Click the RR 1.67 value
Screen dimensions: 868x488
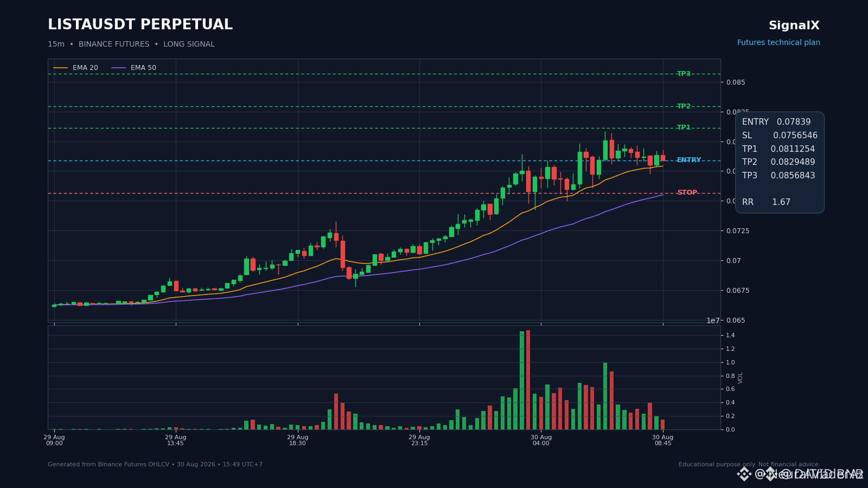781,202
